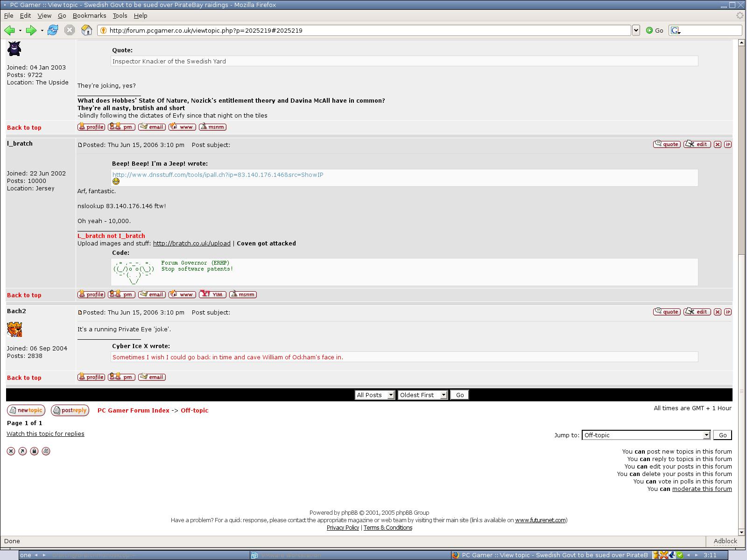Screen dimensions: 747x560
Task: Click Go next to the sort dropdowns
Action: 459,395
